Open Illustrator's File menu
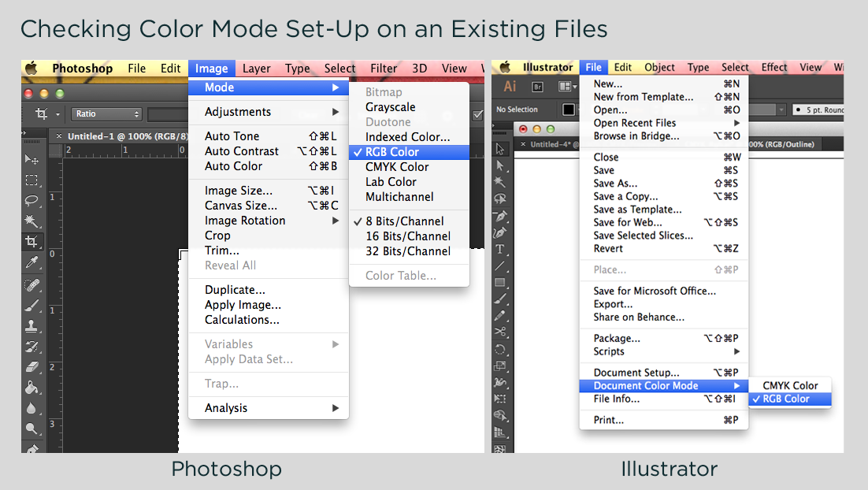The width and height of the screenshot is (868, 490). [x=593, y=67]
